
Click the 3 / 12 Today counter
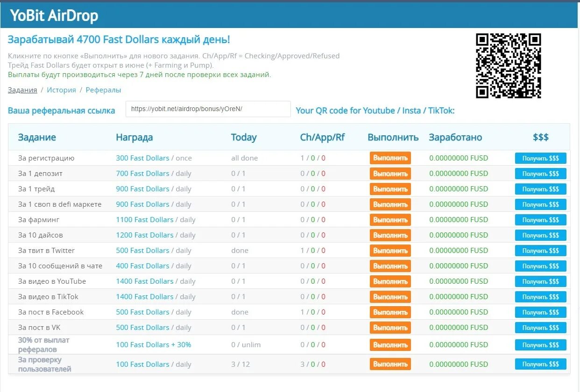[x=240, y=364]
